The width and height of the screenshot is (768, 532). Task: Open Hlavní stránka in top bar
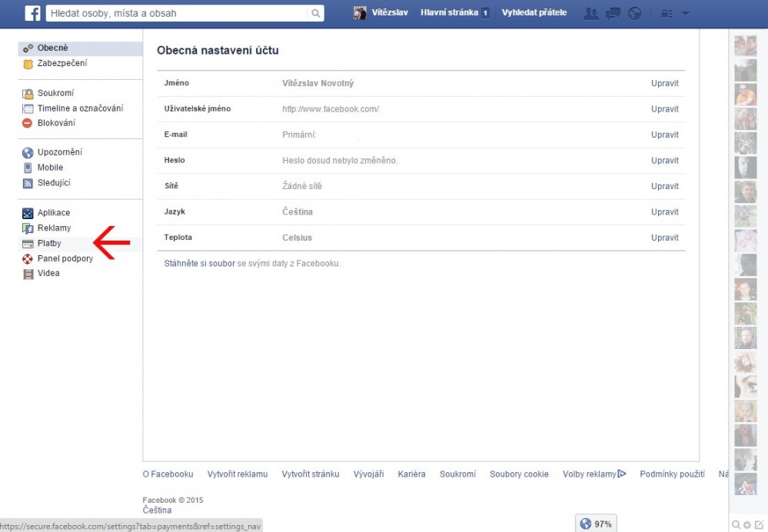(450, 13)
